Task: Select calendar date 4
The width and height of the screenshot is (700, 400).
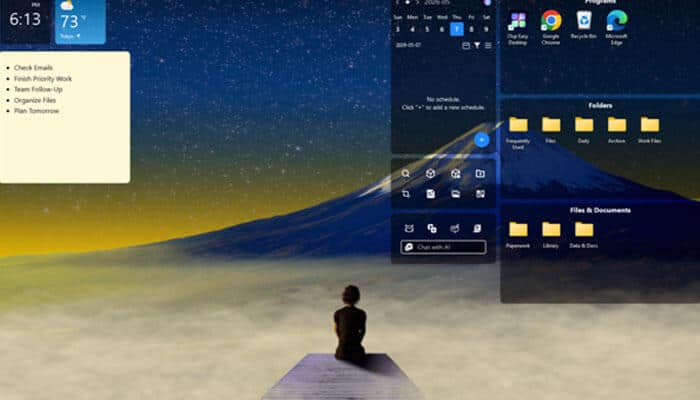Action: [x=412, y=29]
